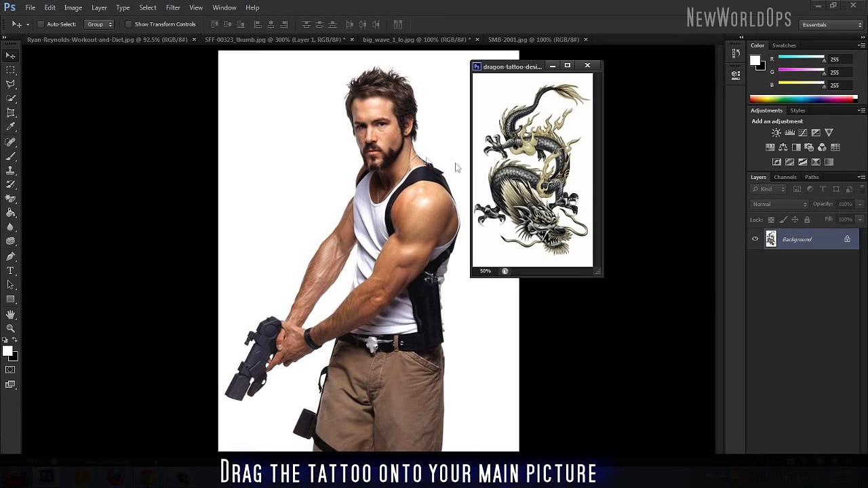
Task: Click the color spectrum ramp in Color panel
Action: [804, 99]
